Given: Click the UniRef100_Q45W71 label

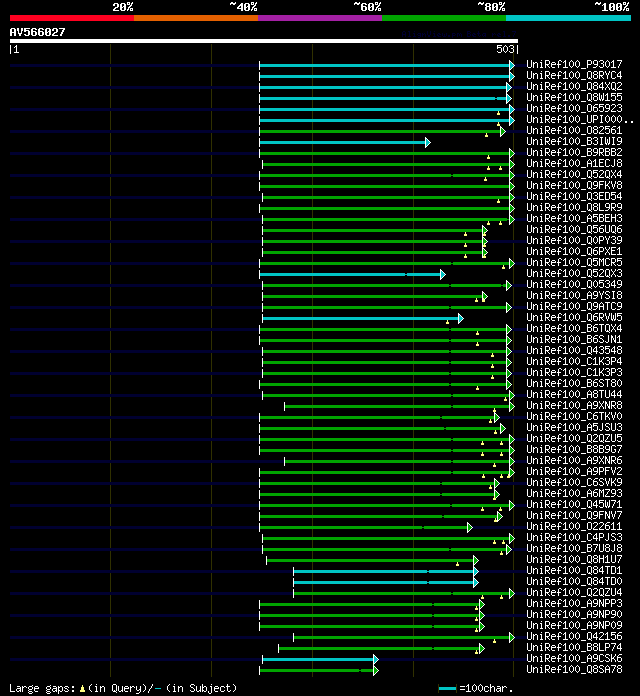Looking at the screenshot, I should click(574, 505).
